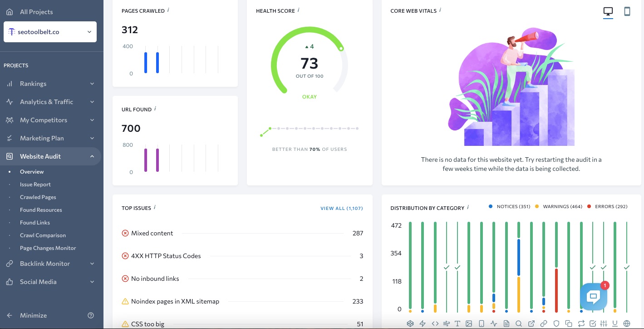Switch Core Web Vitals to mobile view
644x329 pixels.
tap(627, 11)
